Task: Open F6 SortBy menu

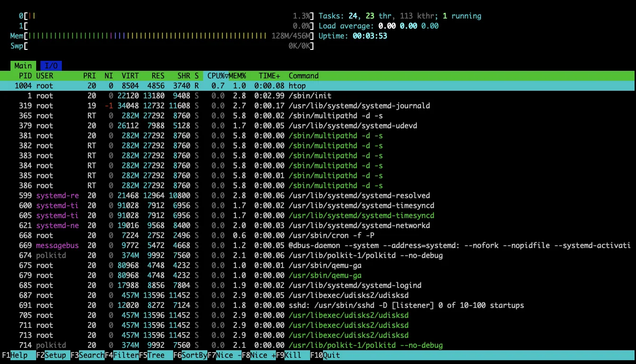Action: pyautogui.click(x=190, y=355)
